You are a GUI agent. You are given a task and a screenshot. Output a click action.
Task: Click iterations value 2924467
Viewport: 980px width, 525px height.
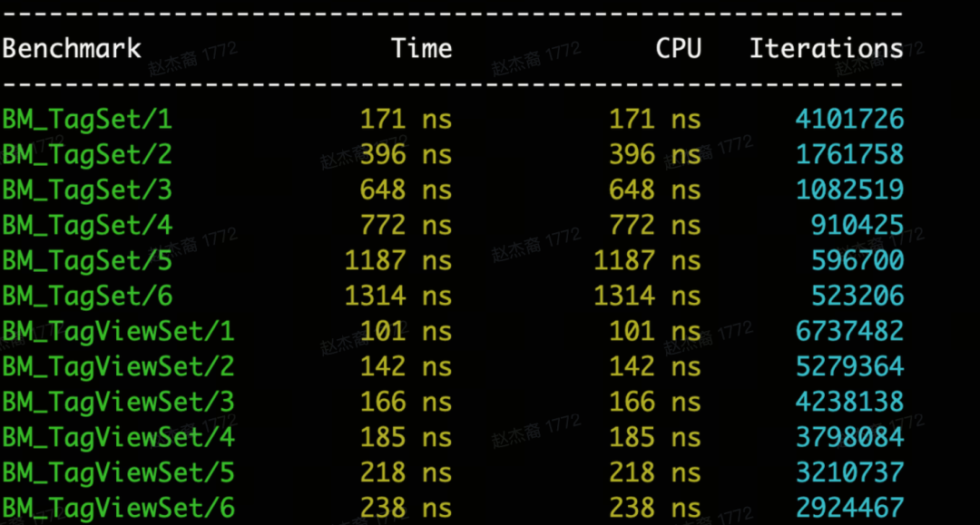coord(849,508)
